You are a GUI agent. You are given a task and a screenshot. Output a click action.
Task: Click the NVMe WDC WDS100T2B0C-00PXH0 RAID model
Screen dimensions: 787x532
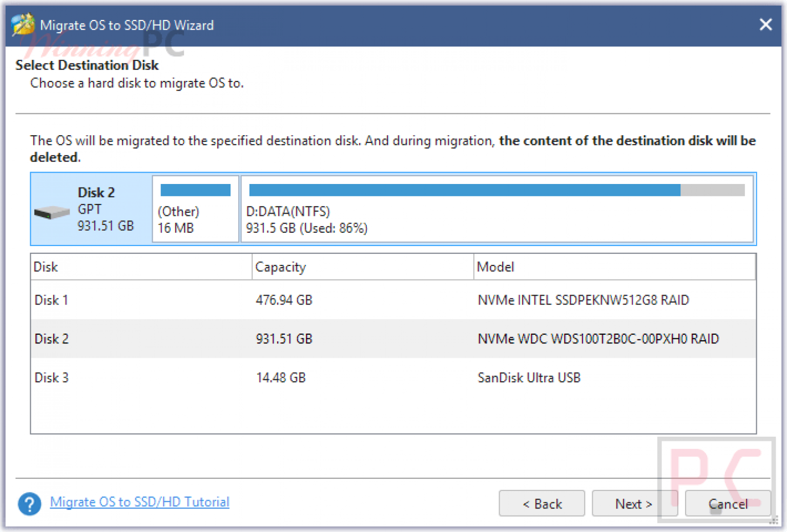tap(598, 339)
